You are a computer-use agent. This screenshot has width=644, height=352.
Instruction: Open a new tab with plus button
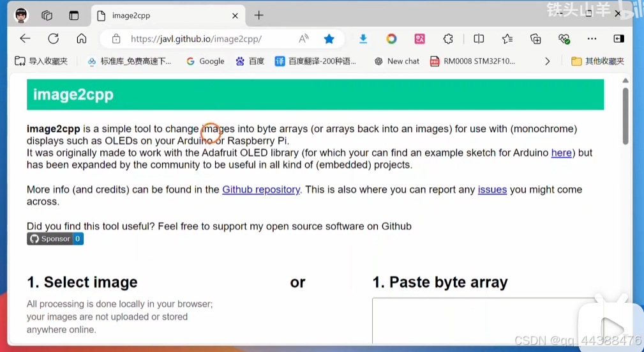click(258, 15)
